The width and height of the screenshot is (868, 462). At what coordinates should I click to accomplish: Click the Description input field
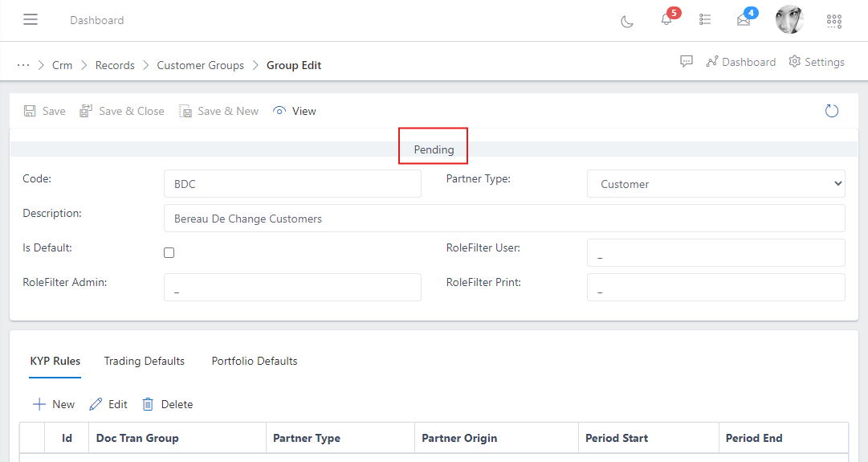pos(504,219)
